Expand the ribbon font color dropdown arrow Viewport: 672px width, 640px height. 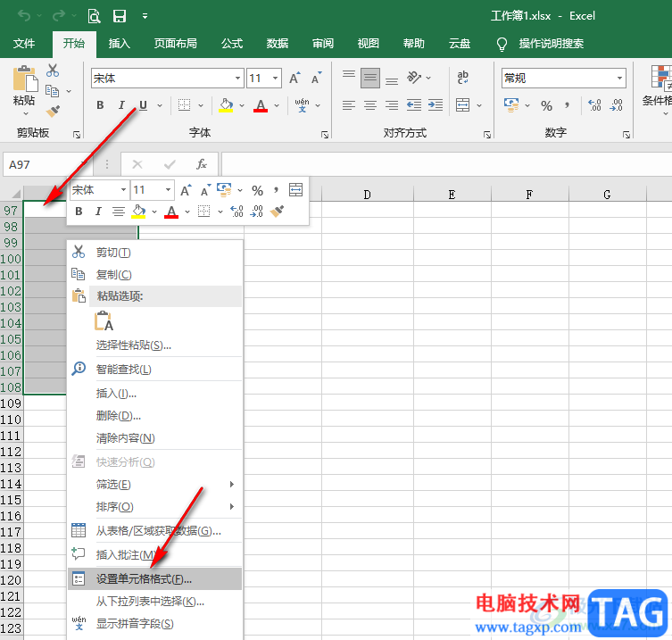click(x=277, y=105)
